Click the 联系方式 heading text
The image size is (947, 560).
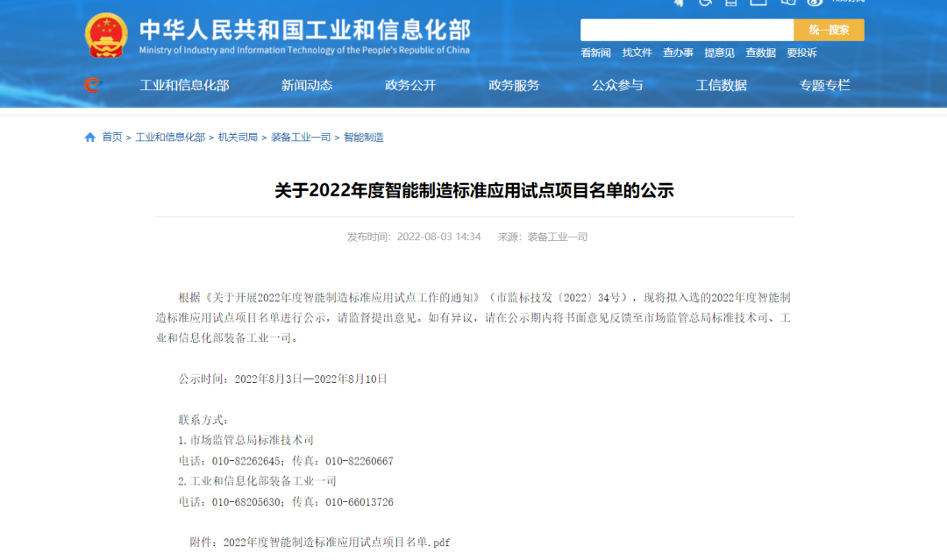point(203,420)
